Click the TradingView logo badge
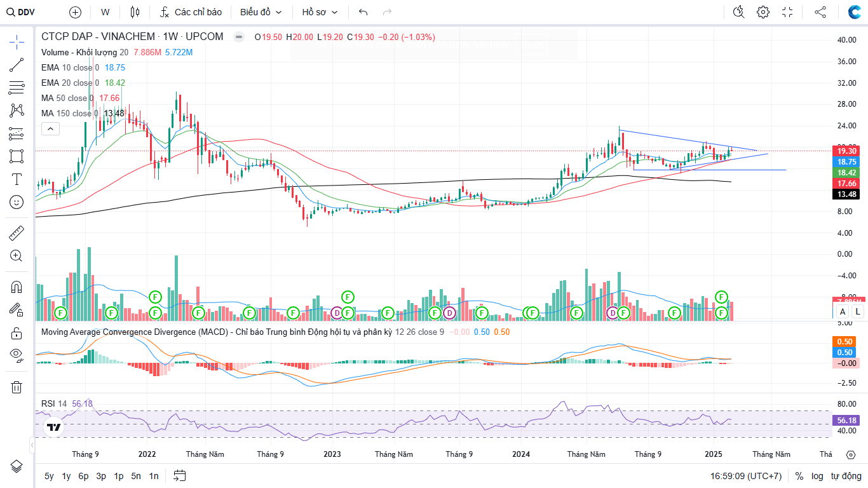Image resolution: width=868 pixels, height=488 pixels. tap(55, 428)
